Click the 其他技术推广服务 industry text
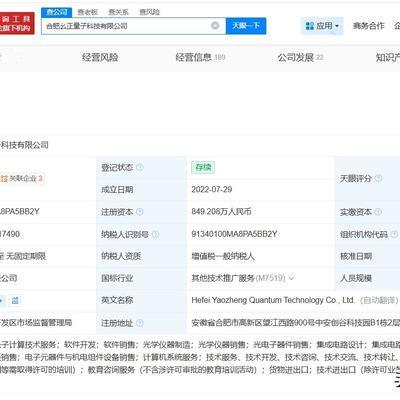The image size is (400, 400). click(x=223, y=278)
